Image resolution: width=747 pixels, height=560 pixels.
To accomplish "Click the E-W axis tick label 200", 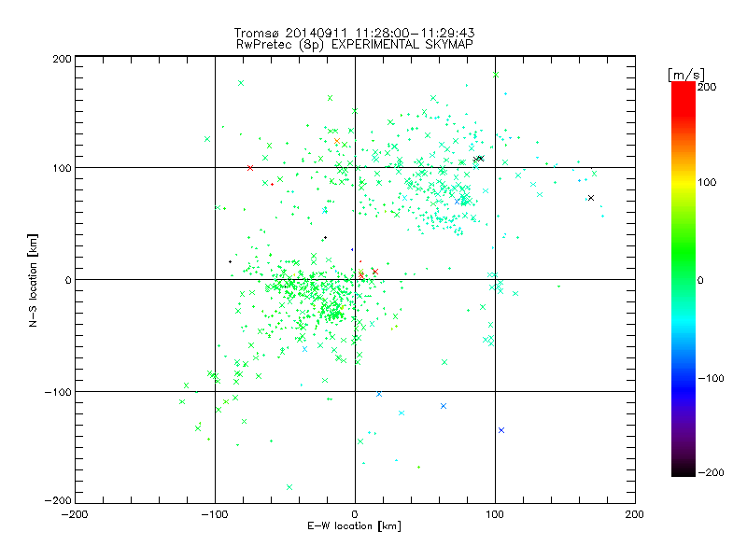I will [x=635, y=514].
